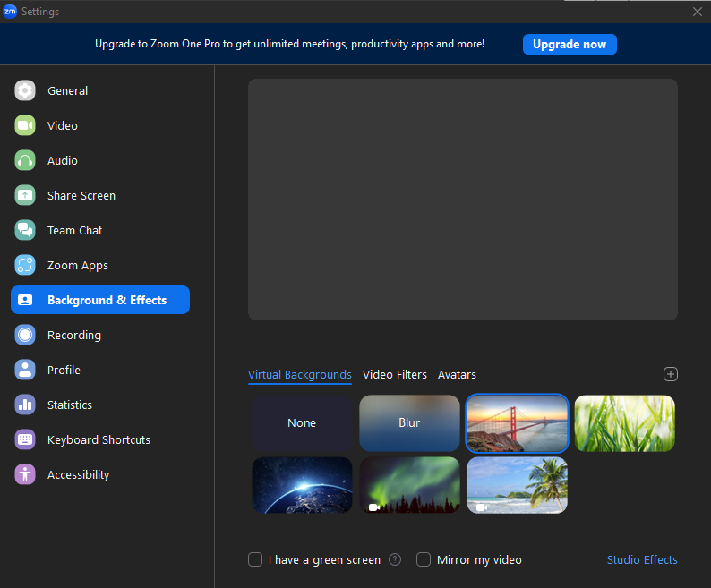The height and width of the screenshot is (588, 711).
Task: Open General settings gear icon
Action: pyautogui.click(x=25, y=90)
